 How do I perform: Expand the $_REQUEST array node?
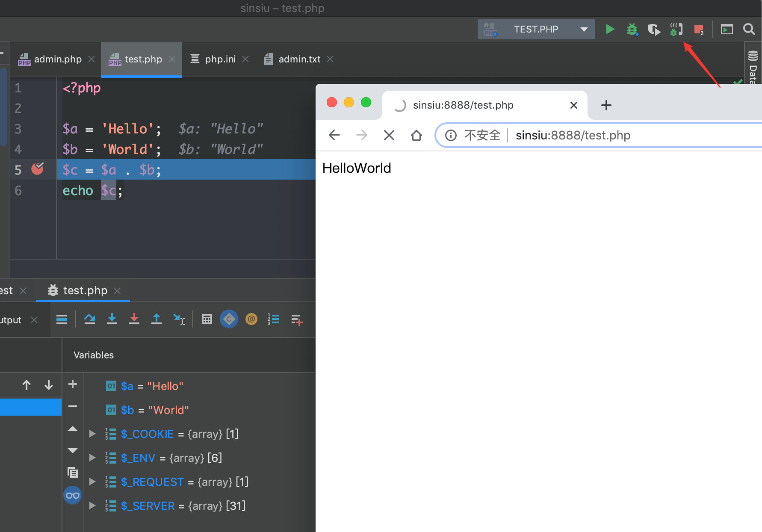click(92, 482)
